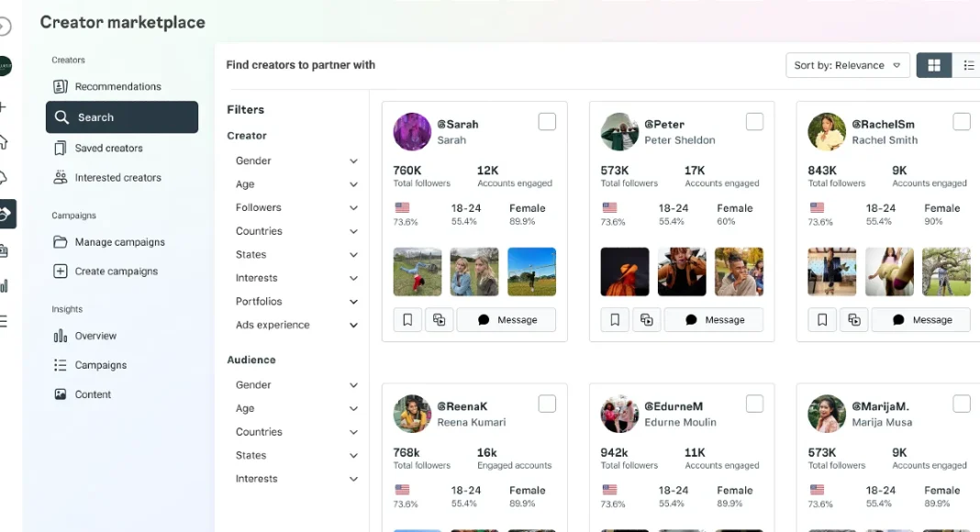
Task: Expand the Creator Age filter
Action: [296, 184]
